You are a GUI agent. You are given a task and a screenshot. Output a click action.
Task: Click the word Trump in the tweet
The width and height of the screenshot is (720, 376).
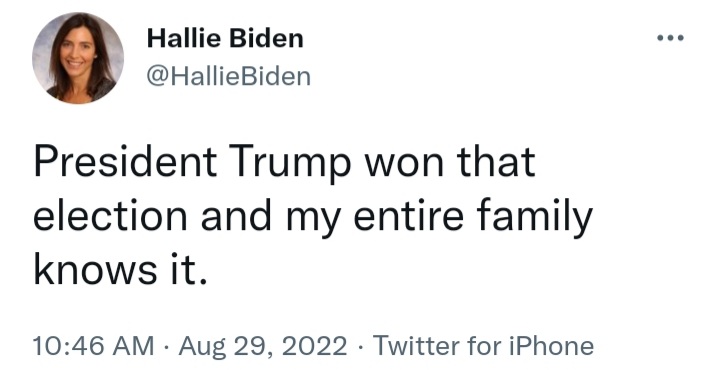click(x=287, y=164)
